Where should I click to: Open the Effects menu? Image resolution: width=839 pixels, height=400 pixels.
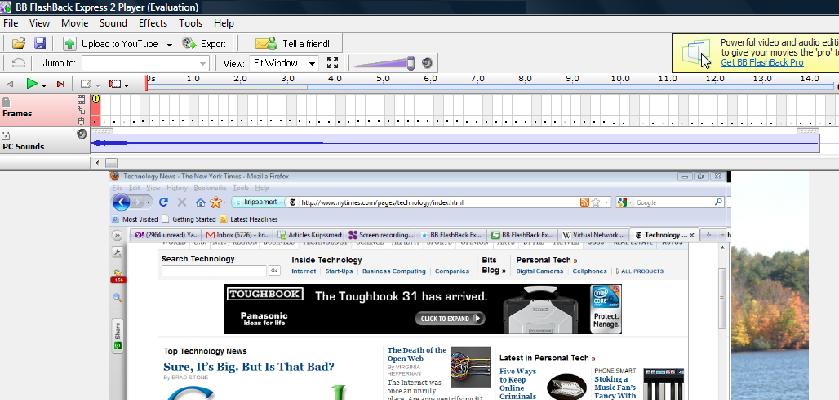click(x=153, y=23)
